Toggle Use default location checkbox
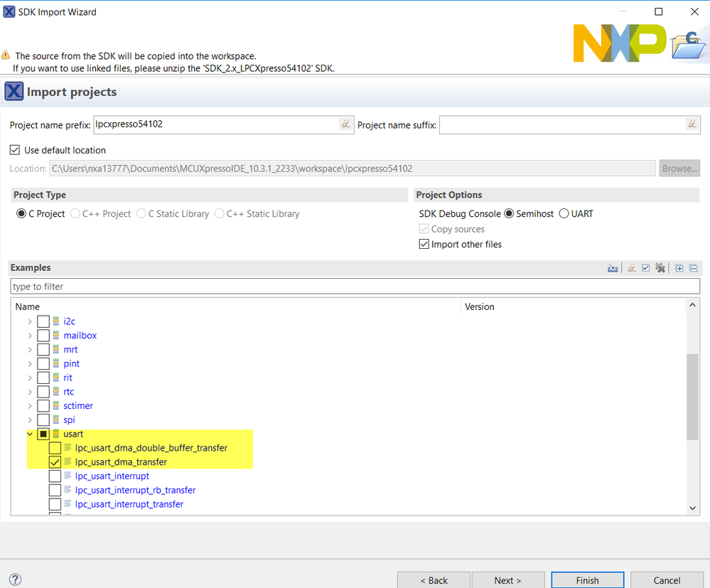710x588 pixels. [15, 150]
